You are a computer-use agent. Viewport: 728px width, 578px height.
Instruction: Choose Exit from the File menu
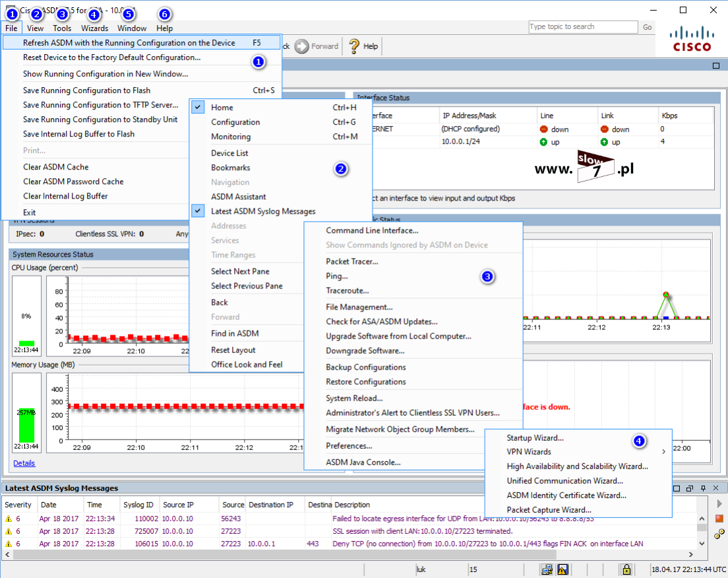(x=96, y=212)
